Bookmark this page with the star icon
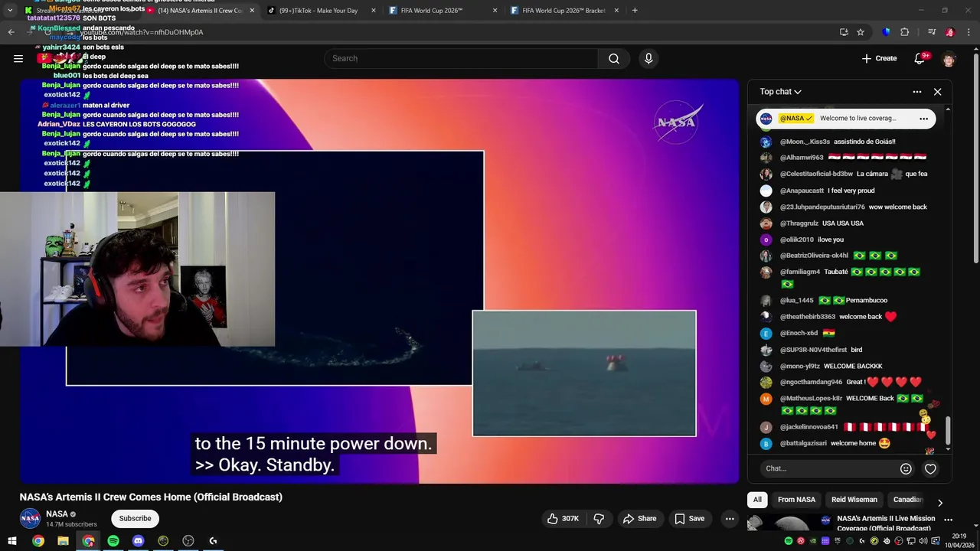The image size is (980, 551). (x=861, y=32)
